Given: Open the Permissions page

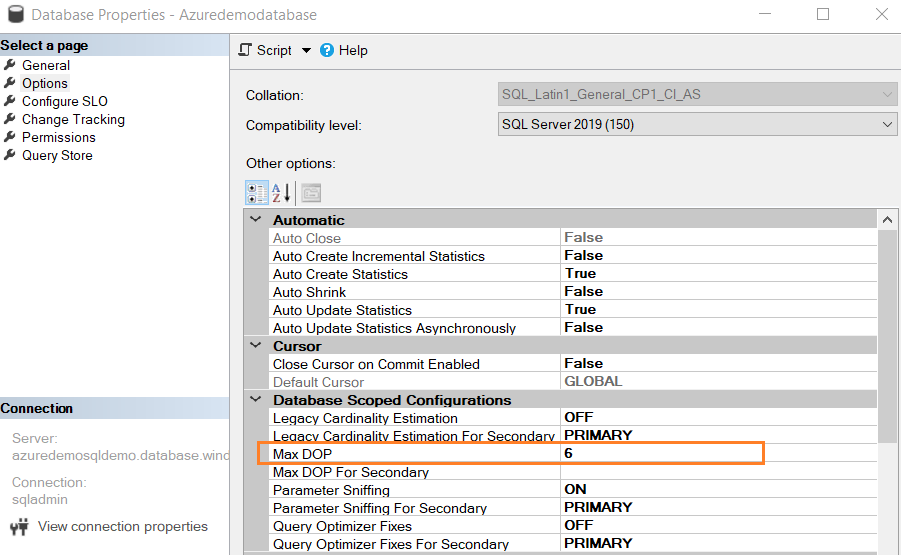Looking at the screenshot, I should 58,137.
